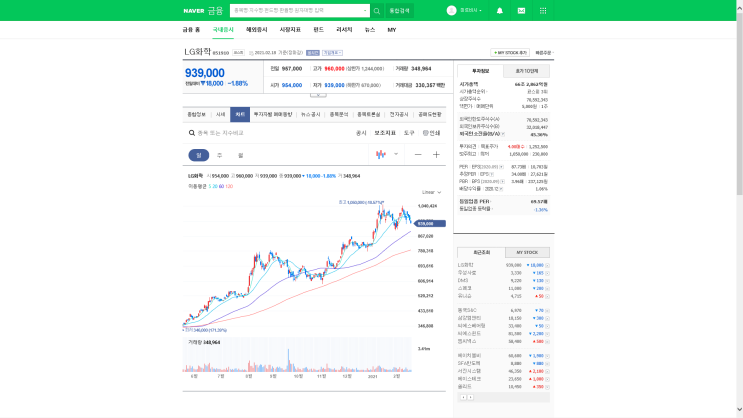Click the info icon next to PER EPS(2020.09)
The height and width of the screenshot is (418, 743).
(x=501, y=167)
